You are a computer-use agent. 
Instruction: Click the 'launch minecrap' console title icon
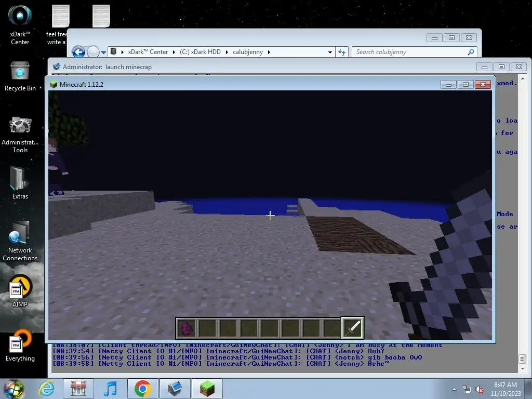[56, 66]
